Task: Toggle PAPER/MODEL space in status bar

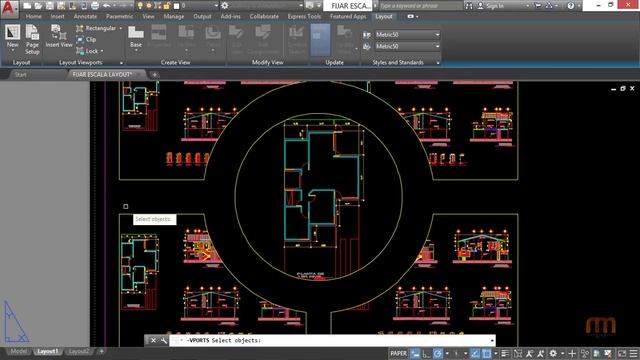Action: [399, 353]
